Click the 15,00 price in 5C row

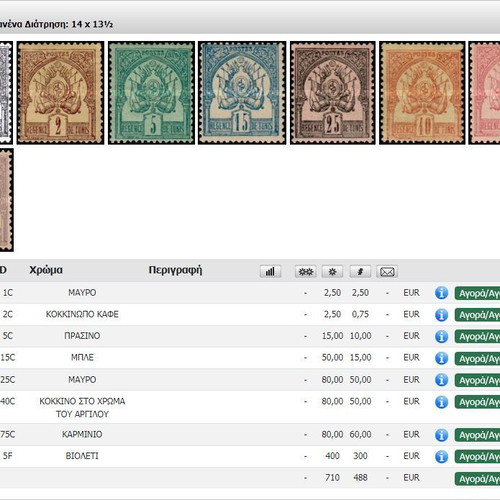tap(332, 336)
